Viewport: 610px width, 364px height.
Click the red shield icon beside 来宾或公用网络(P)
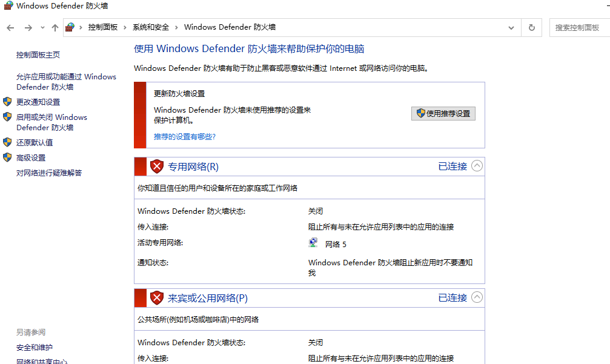click(157, 298)
